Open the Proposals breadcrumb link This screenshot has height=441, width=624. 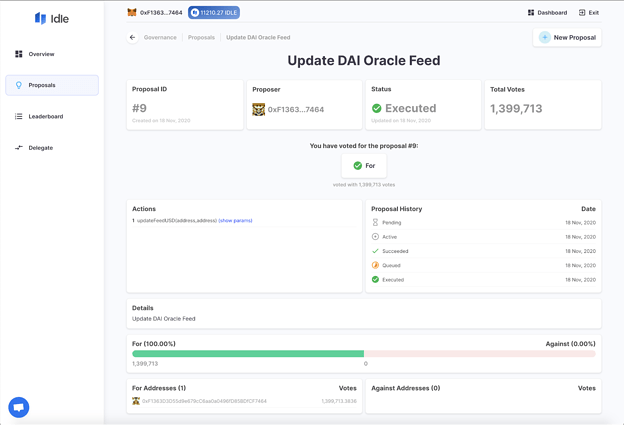pos(201,37)
